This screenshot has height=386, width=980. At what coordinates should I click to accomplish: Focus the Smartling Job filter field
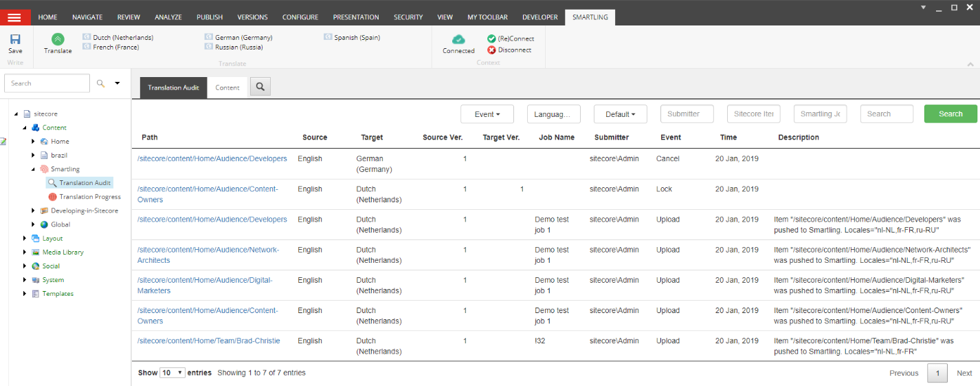(821, 114)
